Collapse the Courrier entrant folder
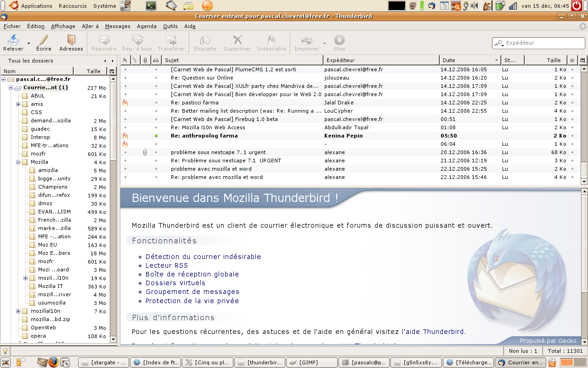Viewport: 588px width, 368px height. [x=11, y=87]
